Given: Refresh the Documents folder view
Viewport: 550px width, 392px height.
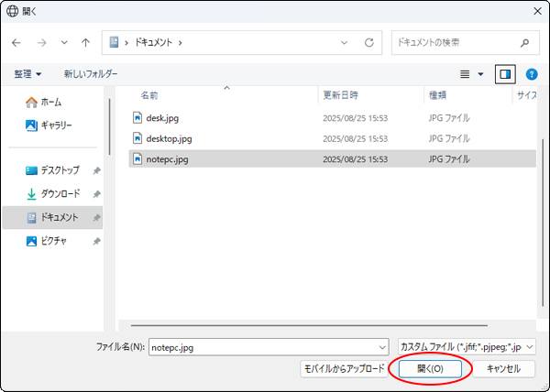Looking at the screenshot, I should 368,42.
